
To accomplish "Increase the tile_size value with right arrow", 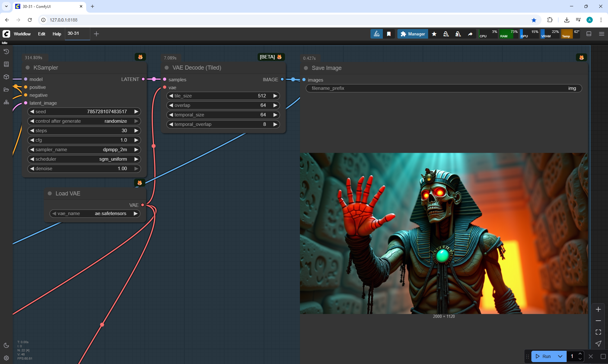I will (275, 96).
